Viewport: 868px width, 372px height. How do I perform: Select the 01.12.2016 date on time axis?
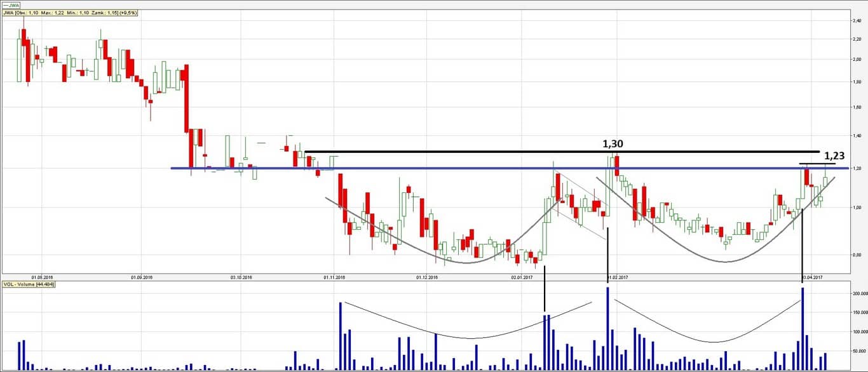(x=427, y=277)
